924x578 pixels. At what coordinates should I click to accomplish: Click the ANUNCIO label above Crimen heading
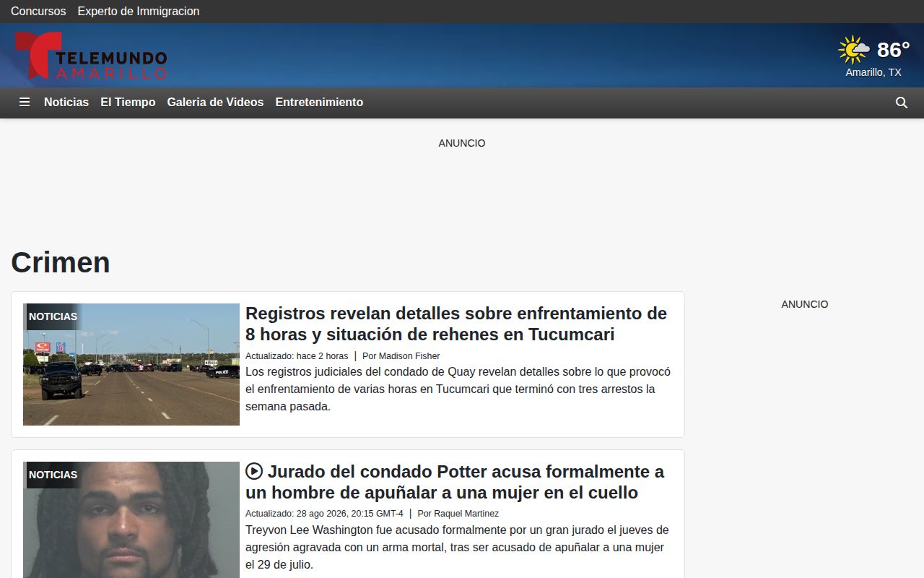click(462, 143)
